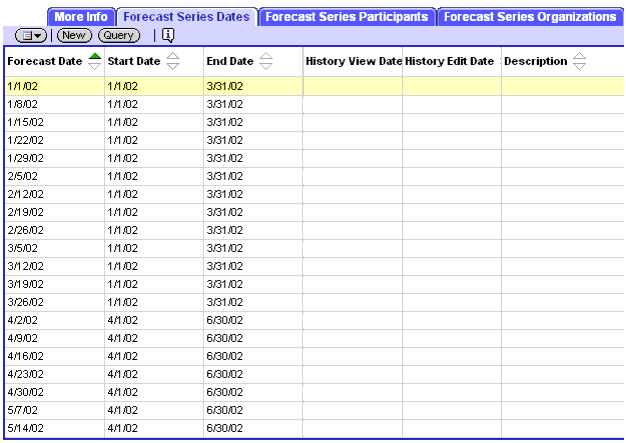Image resolution: width=626 pixels, height=443 pixels.
Task: Sort by Start Date column arrows
Action: pyautogui.click(x=173, y=61)
